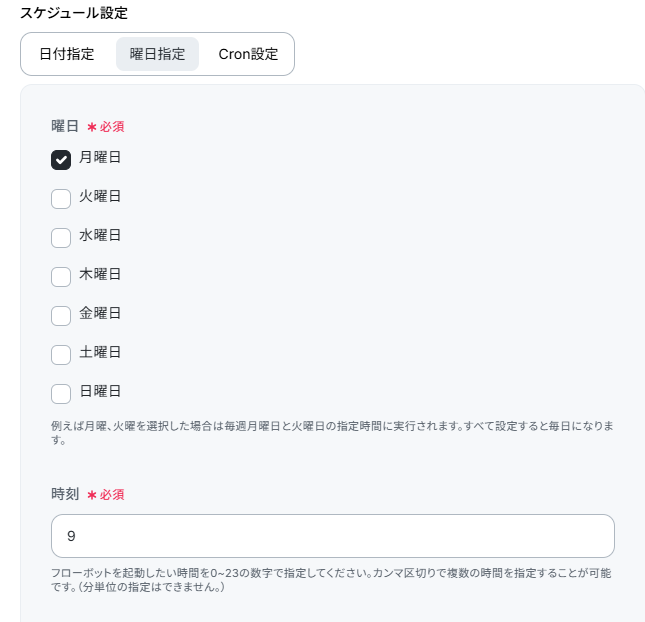Turn on the 日曜日 checkbox
645x622 pixels.
coord(61,393)
